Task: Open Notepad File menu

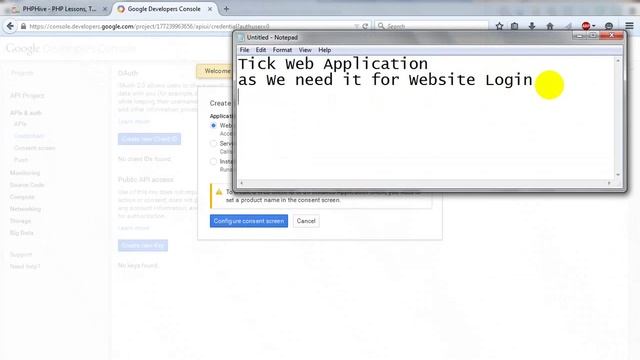Action: (x=244, y=50)
